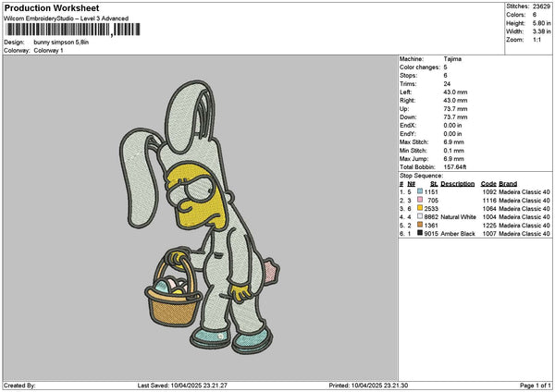Click the 'Brand' column header
Image resolution: width=555 pixels, height=392 pixels.
(508, 184)
